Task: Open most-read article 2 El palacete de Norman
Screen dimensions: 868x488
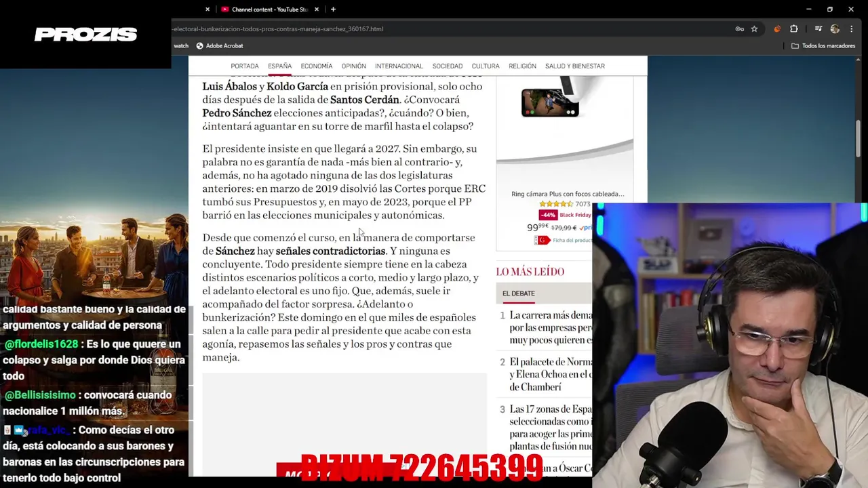Action: [x=551, y=374]
